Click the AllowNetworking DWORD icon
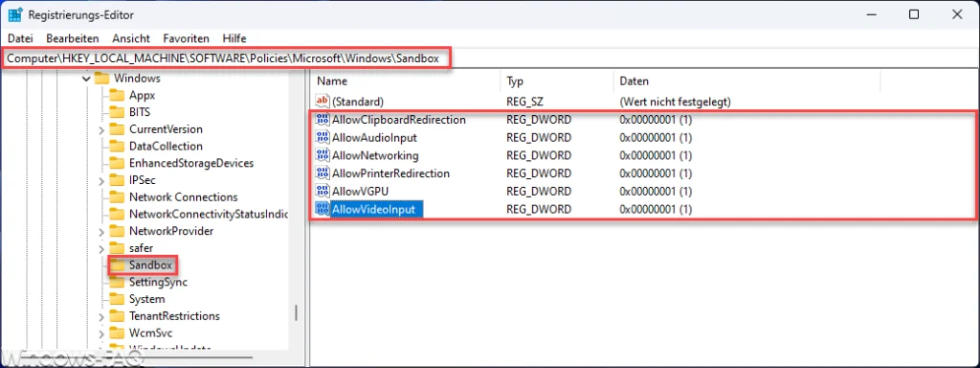 (x=323, y=155)
